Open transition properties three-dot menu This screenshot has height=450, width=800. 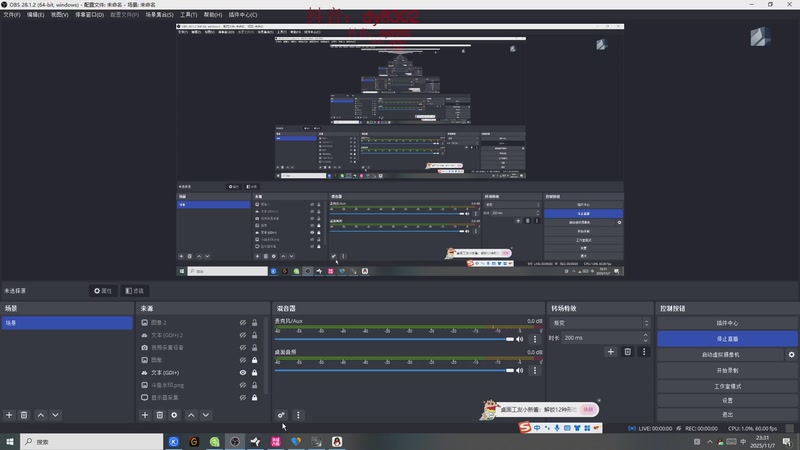pos(643,352)
